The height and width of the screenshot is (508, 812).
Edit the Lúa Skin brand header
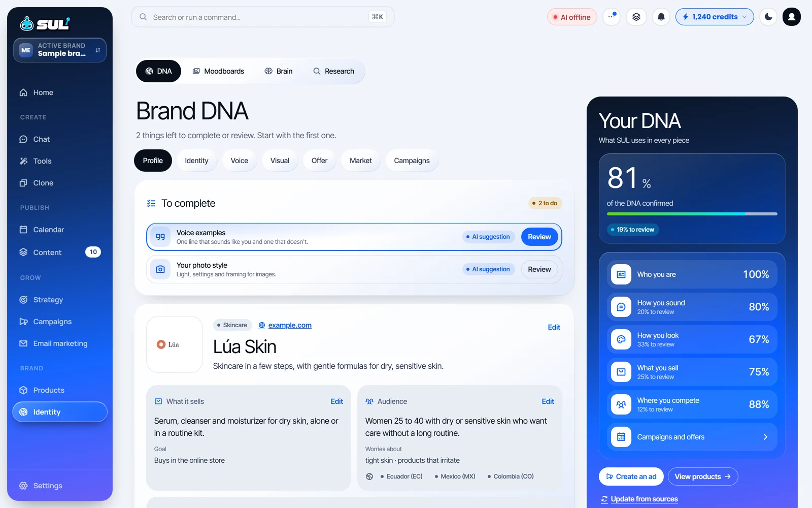[554, 327]
